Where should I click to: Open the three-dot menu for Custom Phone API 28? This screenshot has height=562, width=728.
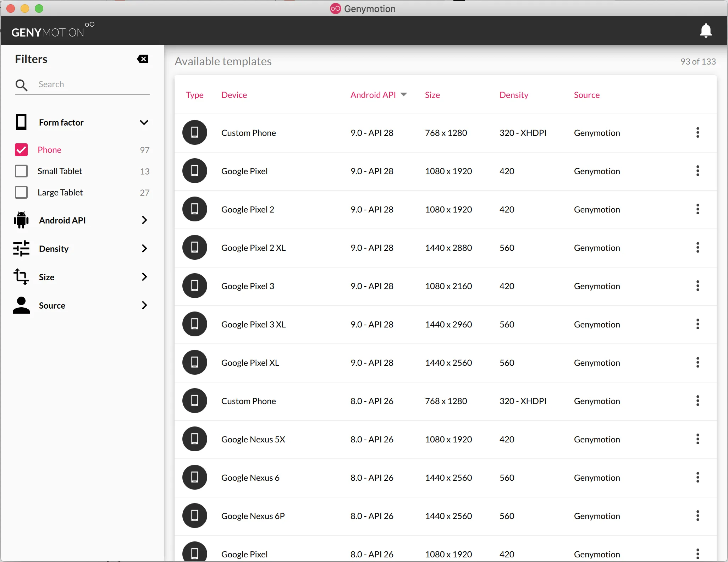[x=697, y=133]
